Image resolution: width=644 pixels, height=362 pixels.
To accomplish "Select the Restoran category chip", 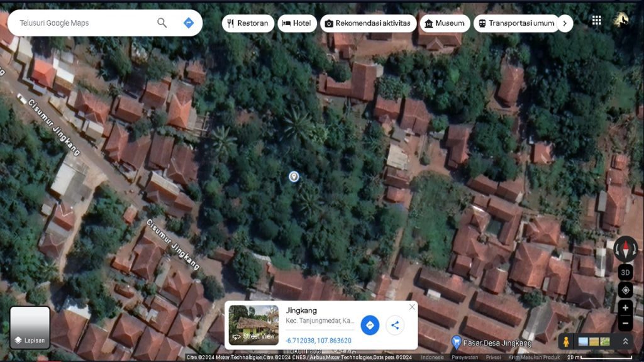I will (x=247, y=23).
